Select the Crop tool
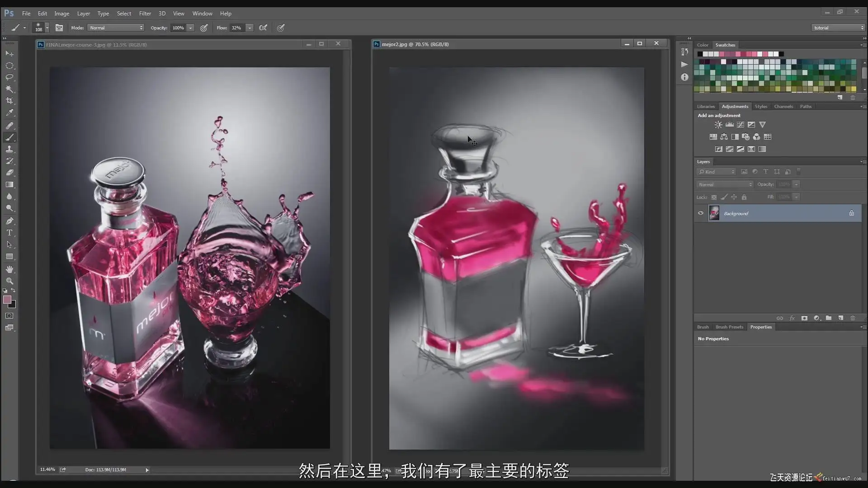The width and height of the screenshot is (868, 488). click(9, 101)
